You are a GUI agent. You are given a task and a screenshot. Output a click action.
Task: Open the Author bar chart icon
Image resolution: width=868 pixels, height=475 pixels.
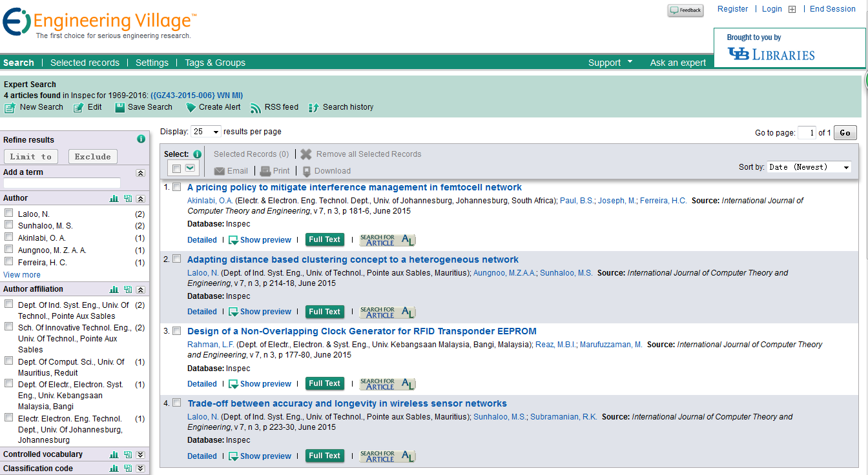(x=114, y=199)
